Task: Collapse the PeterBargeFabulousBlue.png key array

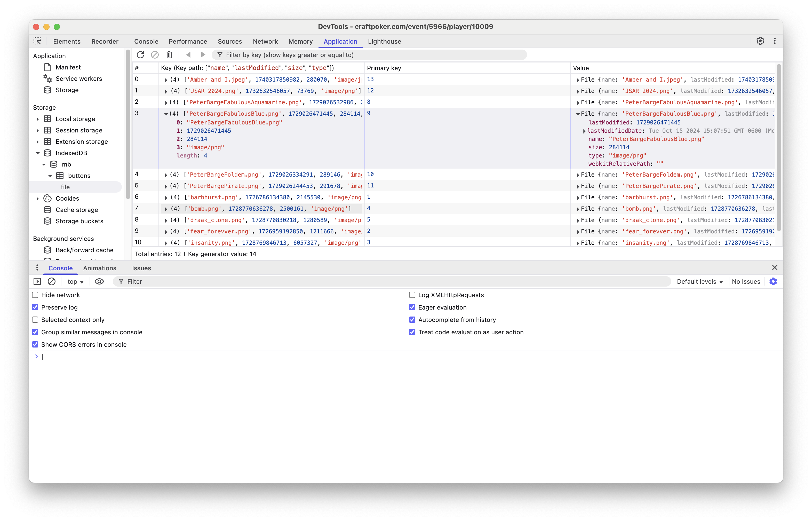Action: pos(166,114)
